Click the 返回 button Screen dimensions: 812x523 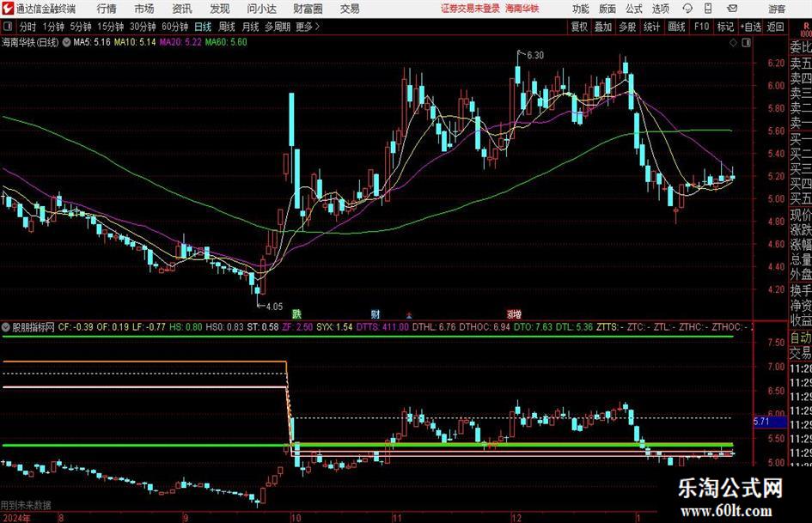(x=776, y=27)
